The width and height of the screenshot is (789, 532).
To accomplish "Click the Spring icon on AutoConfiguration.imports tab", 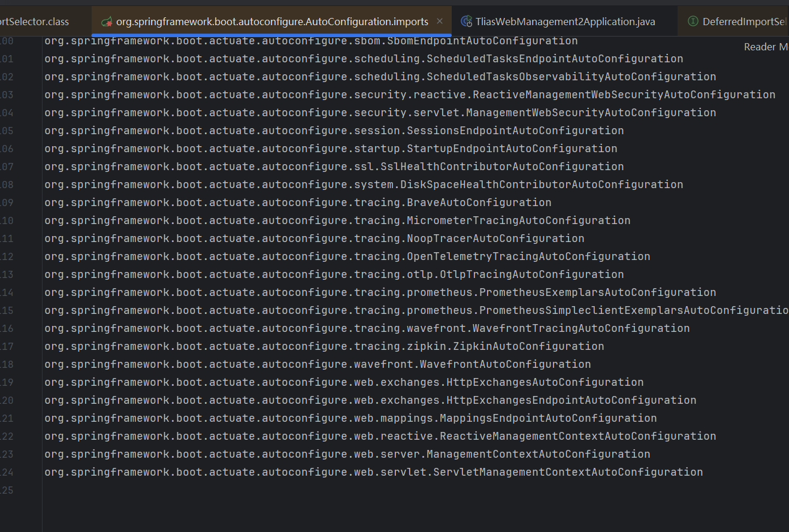I will (106, 22).
